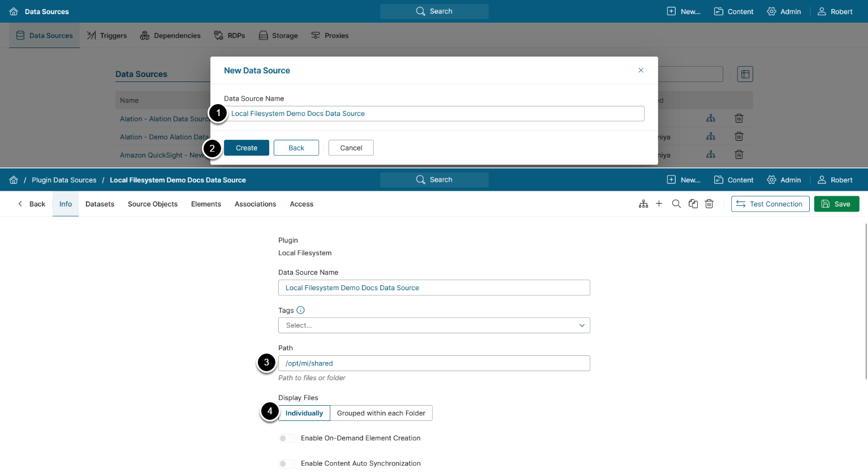868x473 pixels.
Task: Open the table columns icon near Data Sources
Action: (745, 74)
